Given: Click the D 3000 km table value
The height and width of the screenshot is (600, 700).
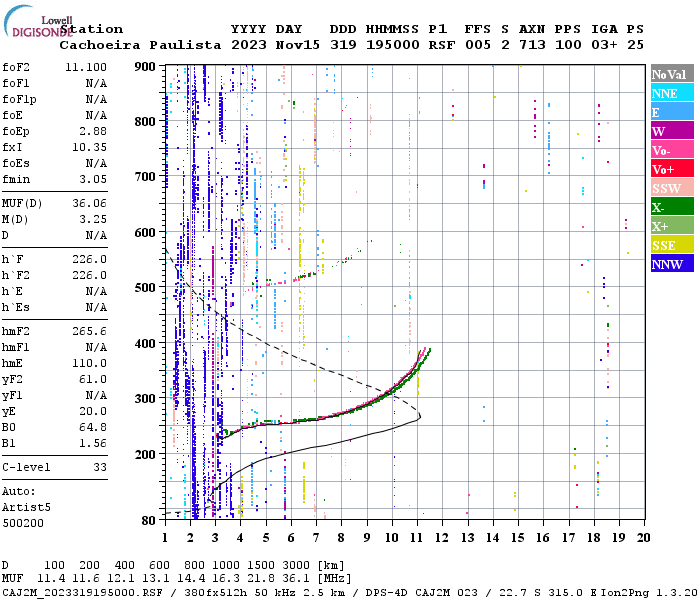Looking at the screenshot, I should pos(295,566).
